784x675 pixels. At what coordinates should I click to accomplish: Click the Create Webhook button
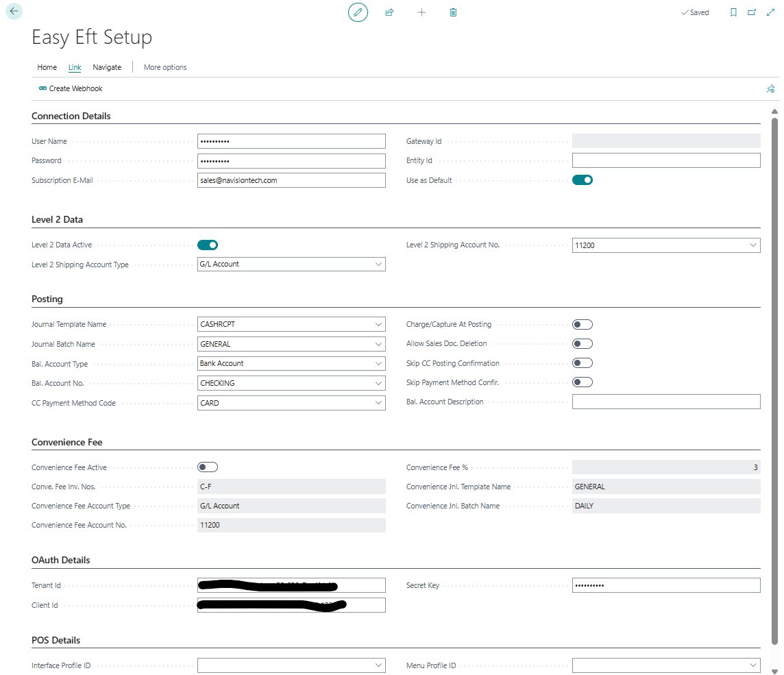[71, 88]
